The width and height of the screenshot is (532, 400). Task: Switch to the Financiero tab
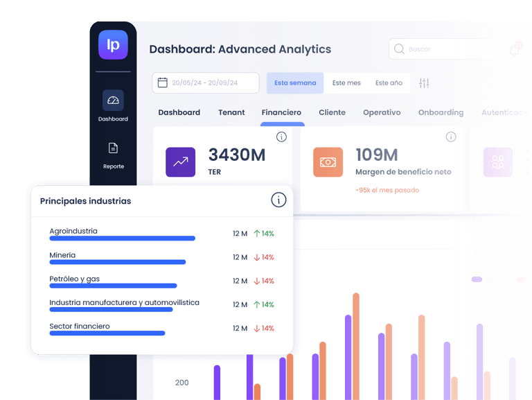click(281, 112)
